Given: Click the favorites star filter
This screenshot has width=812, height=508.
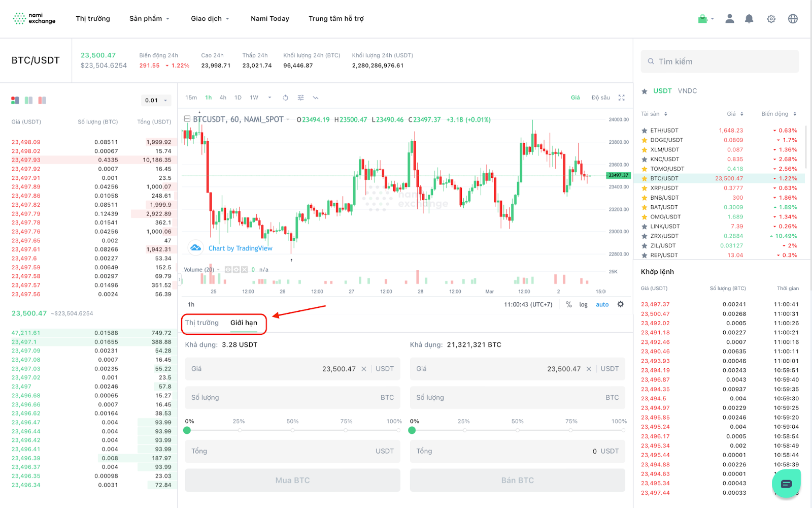Looking at the screenshot, I should coord(645,91).
